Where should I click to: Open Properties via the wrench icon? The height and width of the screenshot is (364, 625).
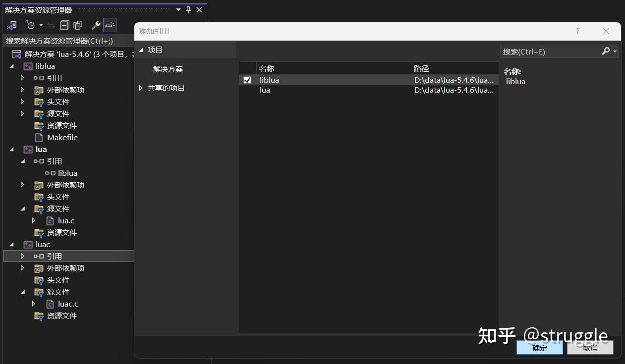96,25
